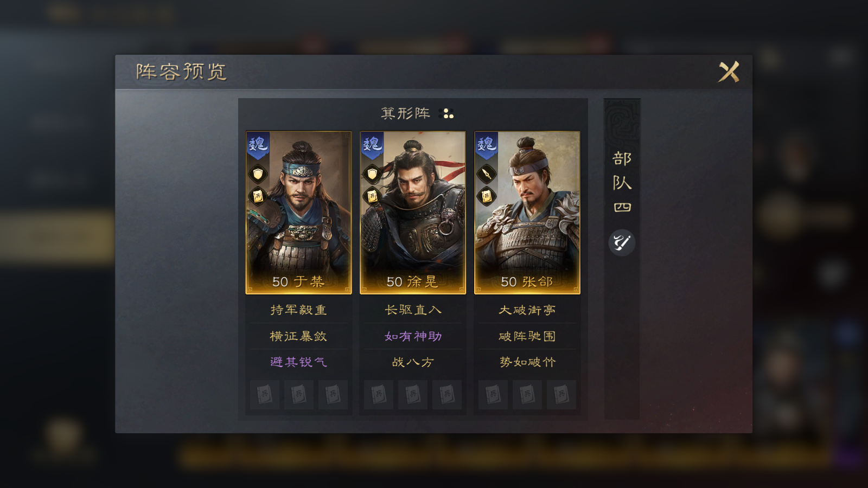868x488 pixels.
Task: Click the last empty book slot under 张郃
Action: [561, 395]
